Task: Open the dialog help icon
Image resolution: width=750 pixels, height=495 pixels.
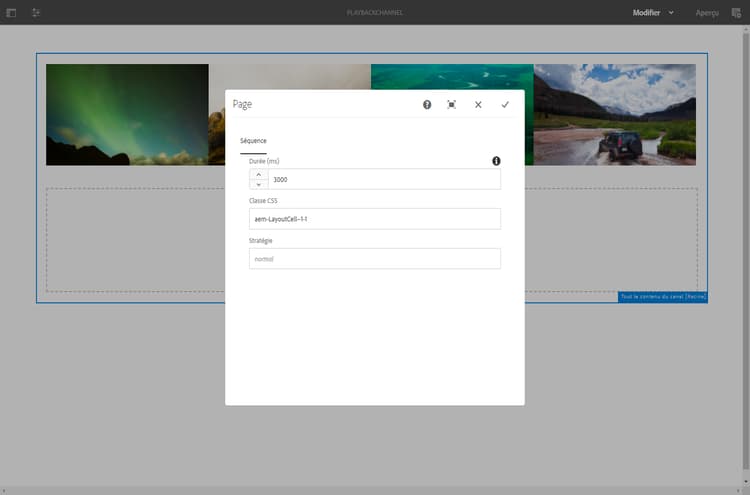Action: (427, 105)
